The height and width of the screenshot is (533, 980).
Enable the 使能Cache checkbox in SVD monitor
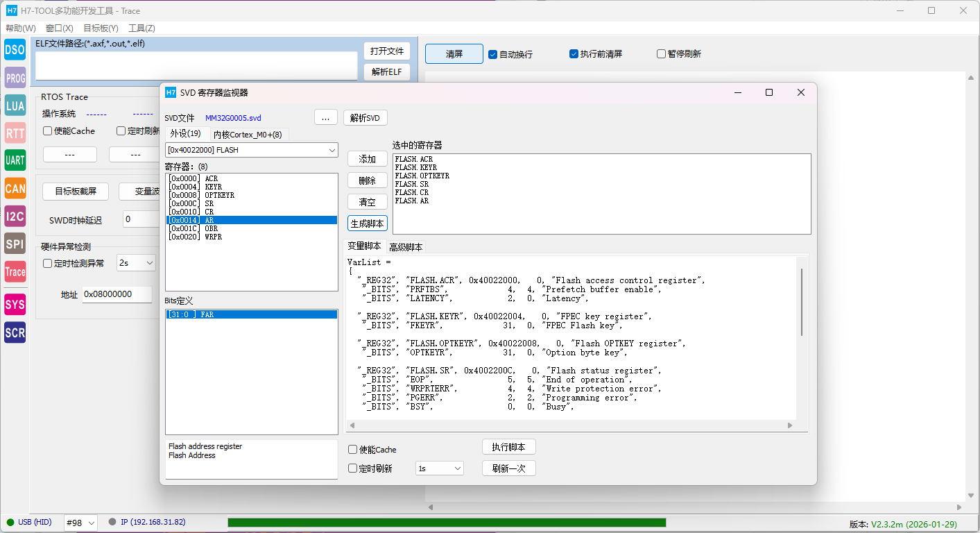pyautogui.click(x=353, y=450)
